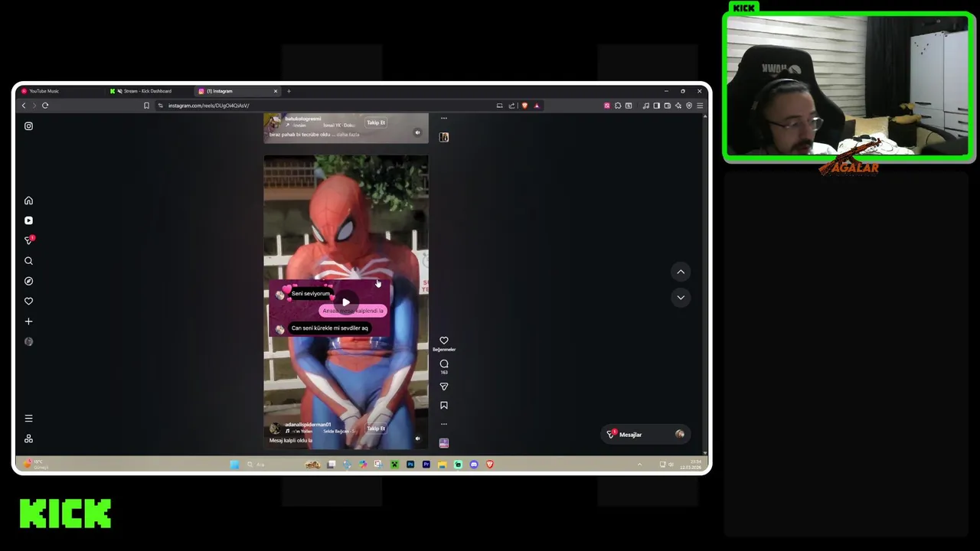Open Brave Rewards triangle icon
The image size is (980, 551).
[x=537, y=106]
